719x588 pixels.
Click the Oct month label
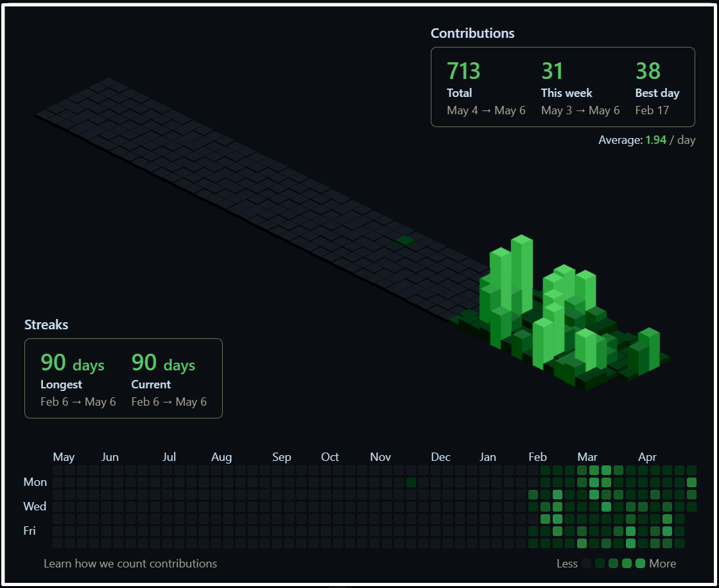[330, 457]
